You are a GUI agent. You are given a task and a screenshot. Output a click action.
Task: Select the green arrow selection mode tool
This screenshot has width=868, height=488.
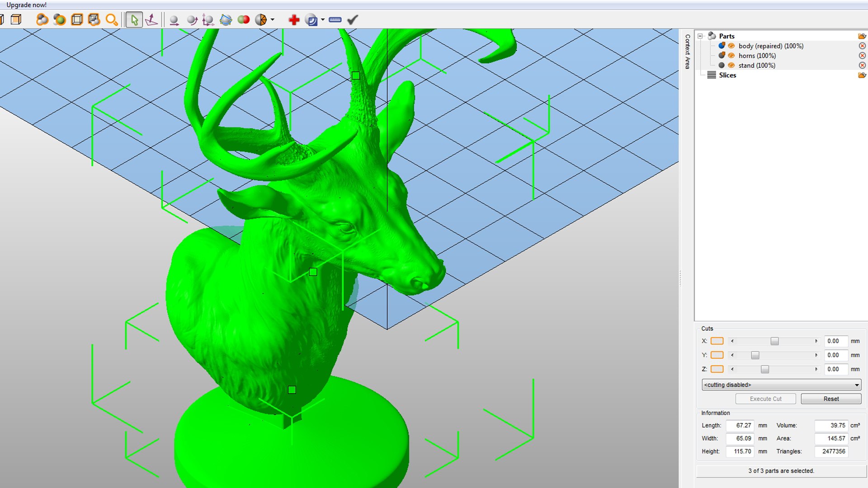pyautogui.click(x=134, y=19)
